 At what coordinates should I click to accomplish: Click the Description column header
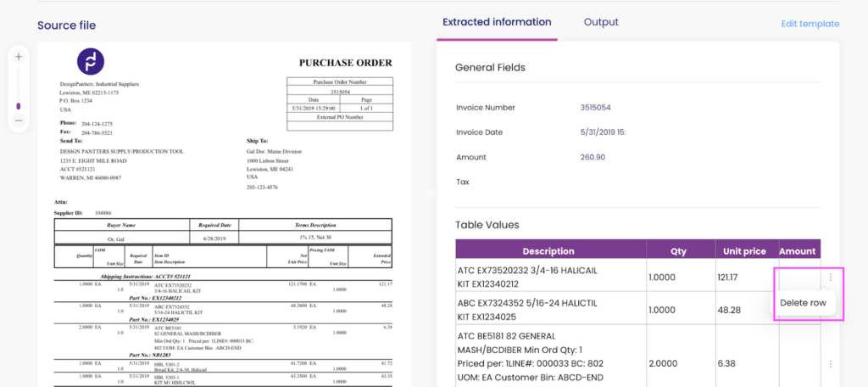548,251
